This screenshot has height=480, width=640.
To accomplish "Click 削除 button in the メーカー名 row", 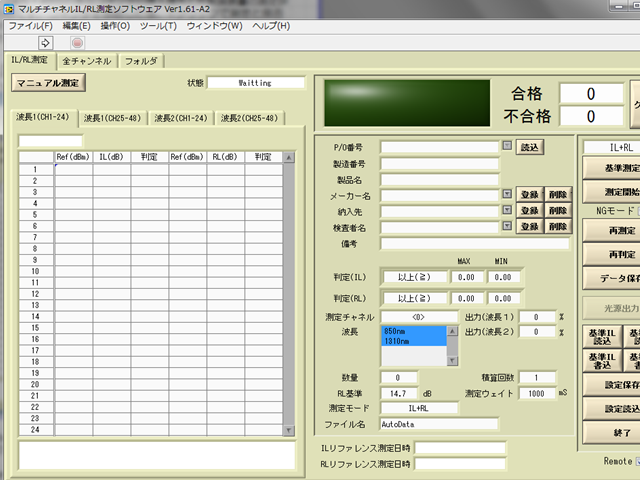I will click(x=558, y=195).
